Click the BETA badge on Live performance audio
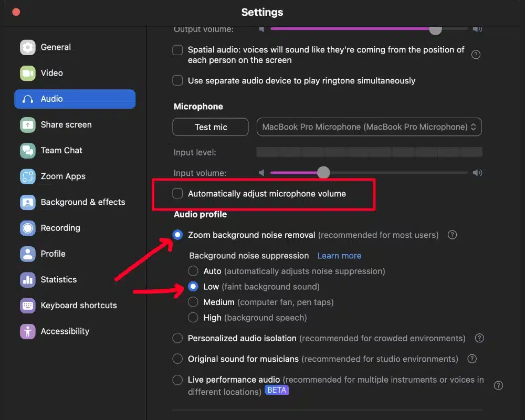Screen dimensions: 525x420 click(x=277, y=390)
